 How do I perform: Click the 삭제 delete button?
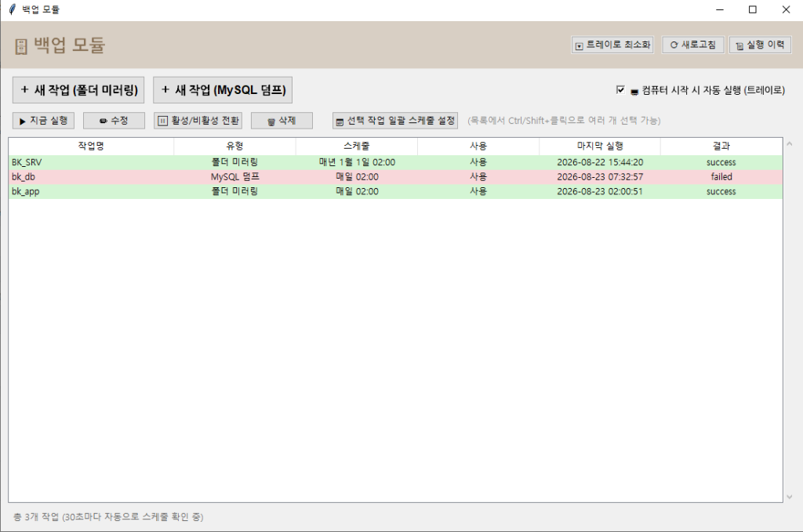(282, 121)
